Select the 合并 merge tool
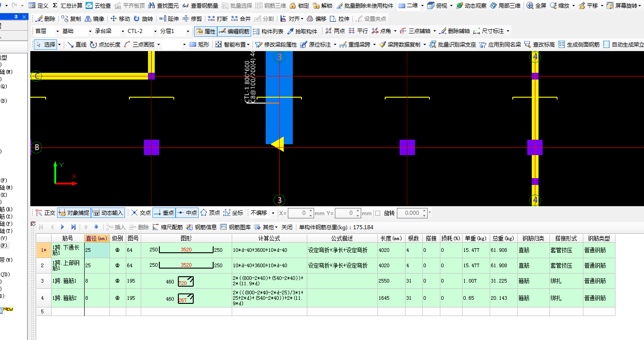 [241, 19]
